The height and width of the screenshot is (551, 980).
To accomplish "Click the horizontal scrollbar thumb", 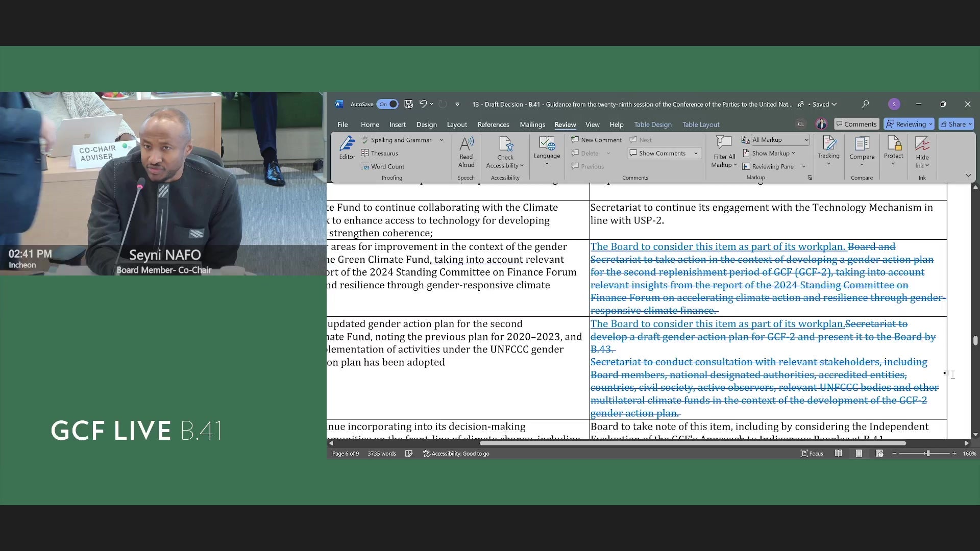I will [x=693, y=443].
